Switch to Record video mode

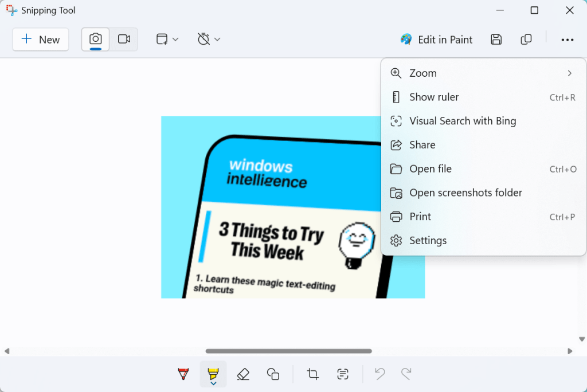tap(124, 39)
